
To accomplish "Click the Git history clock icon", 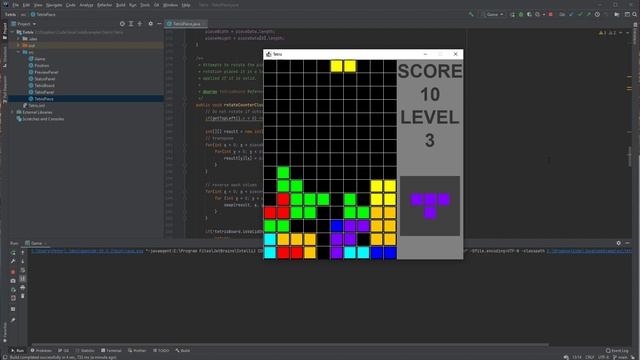I will click(x=597, y=14).
